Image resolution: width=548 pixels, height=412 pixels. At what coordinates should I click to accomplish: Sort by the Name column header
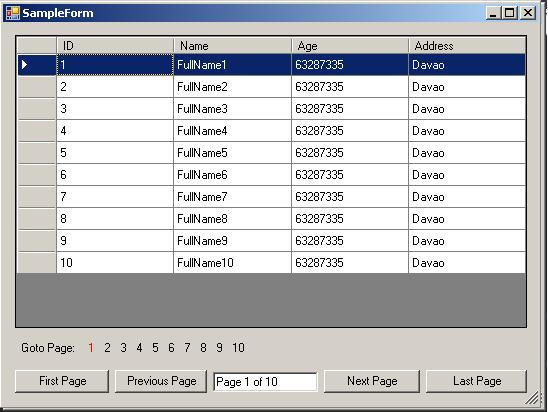click(232, 46)
